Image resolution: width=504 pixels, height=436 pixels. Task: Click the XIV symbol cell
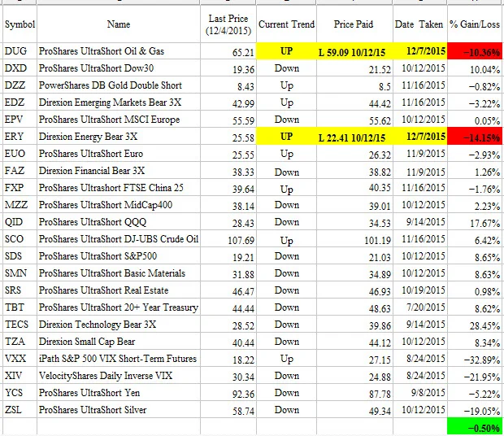(20, 375)
